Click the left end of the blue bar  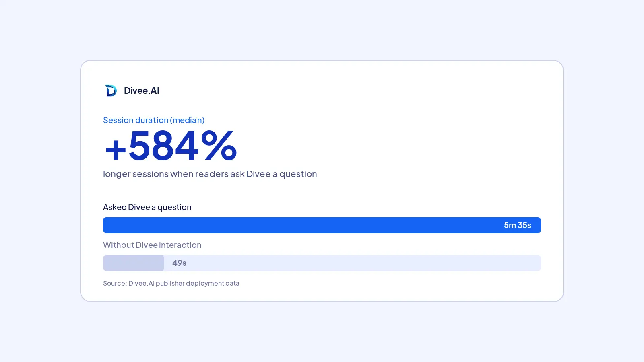[x=107, y=225]
